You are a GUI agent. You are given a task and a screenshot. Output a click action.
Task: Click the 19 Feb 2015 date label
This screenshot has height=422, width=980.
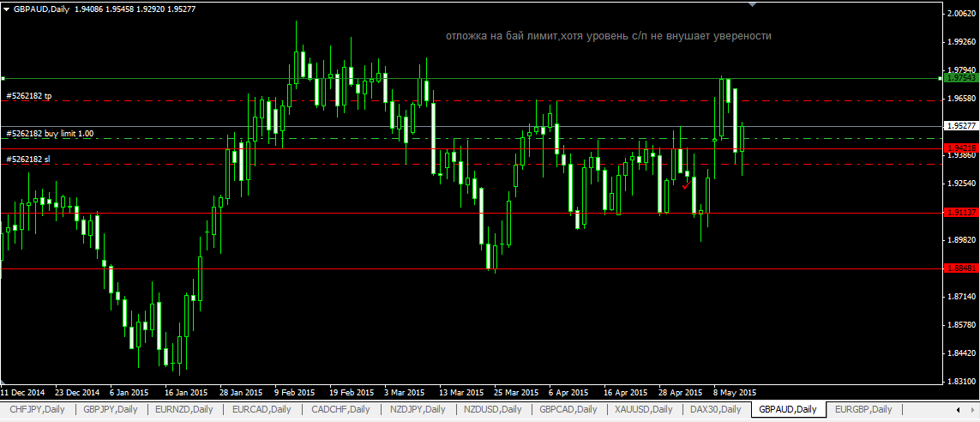tap(352, 393)
